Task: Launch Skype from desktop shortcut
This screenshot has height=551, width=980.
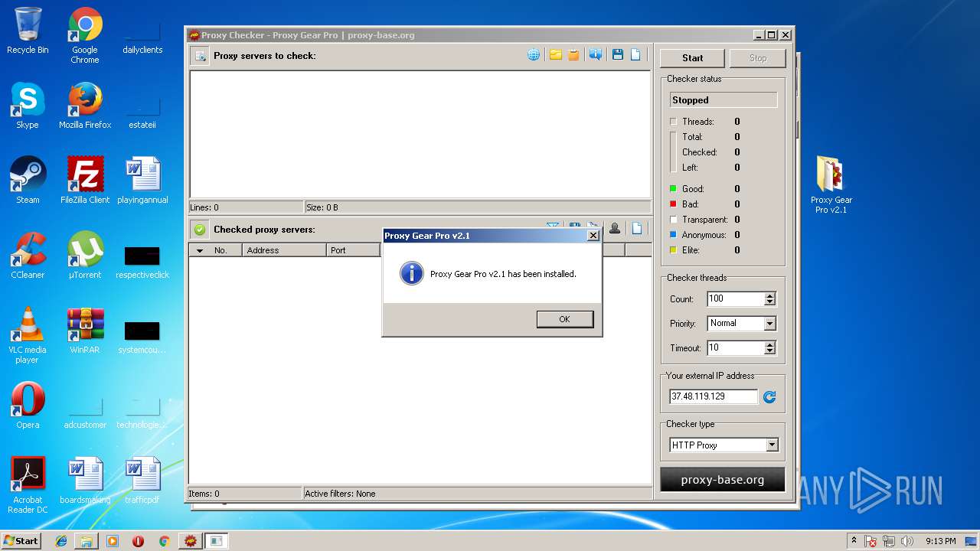Action: click(x=28, y=106)
